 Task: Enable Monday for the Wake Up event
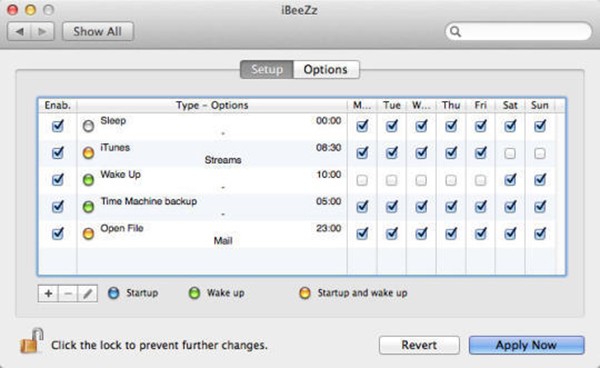coord(362,180)
